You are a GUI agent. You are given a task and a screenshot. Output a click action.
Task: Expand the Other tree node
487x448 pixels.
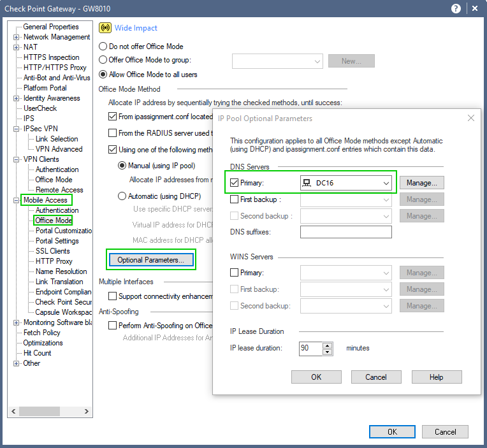coord(16,363)
